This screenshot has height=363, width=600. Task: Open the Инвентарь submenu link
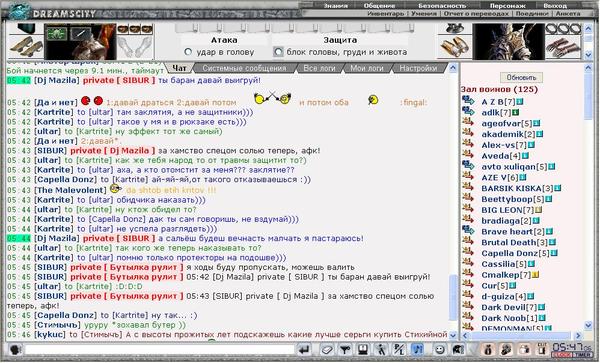tap(385, 13)
